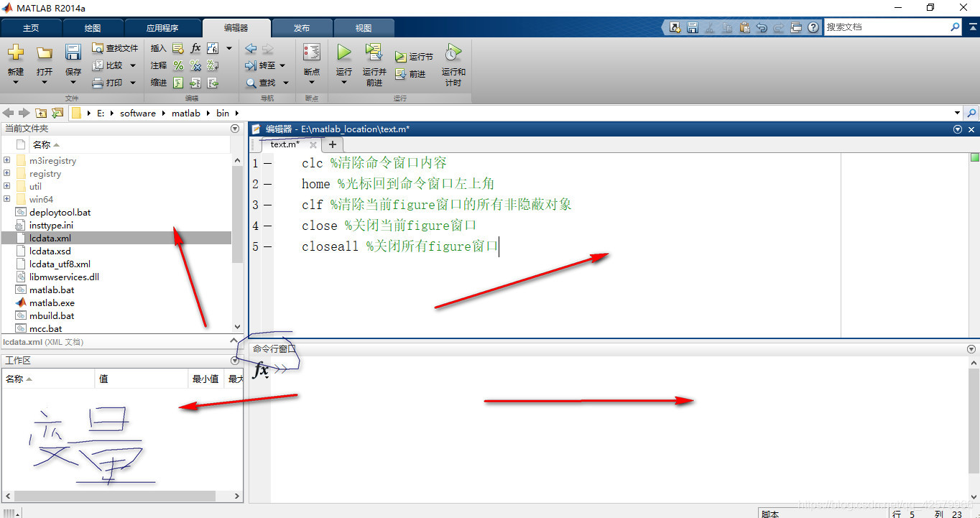Click 前进 (Advance) button
This screenshot has width=980, height=518.
[410, 73]
